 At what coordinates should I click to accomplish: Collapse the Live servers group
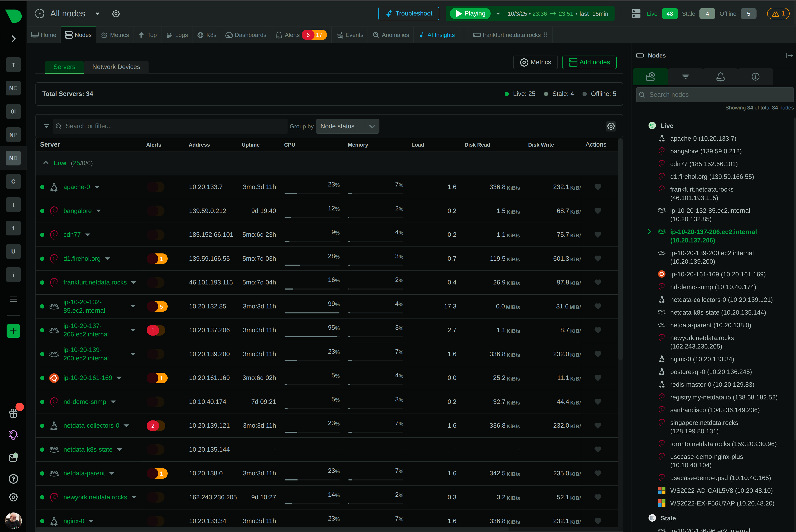click(46, 163)
